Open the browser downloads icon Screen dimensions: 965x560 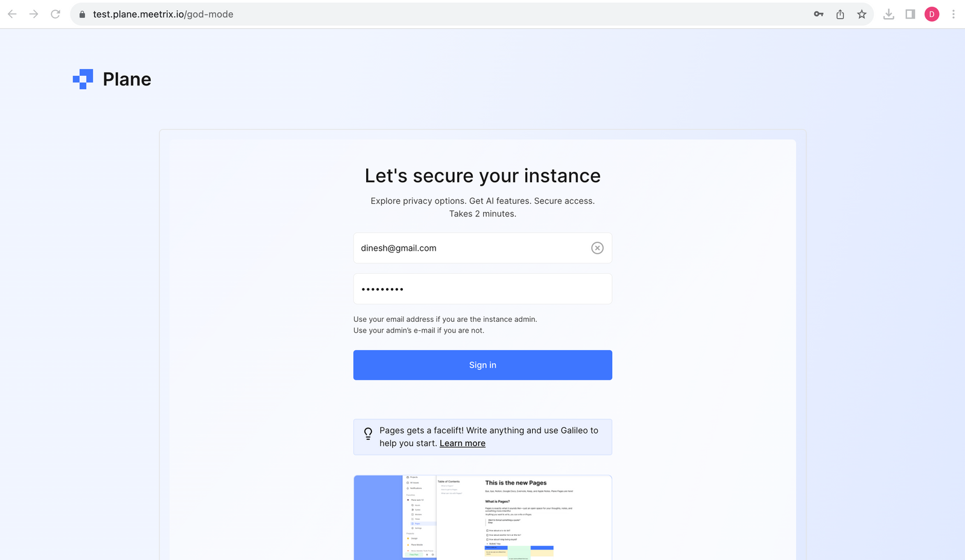pyautogui.click(x=888, y=14)
